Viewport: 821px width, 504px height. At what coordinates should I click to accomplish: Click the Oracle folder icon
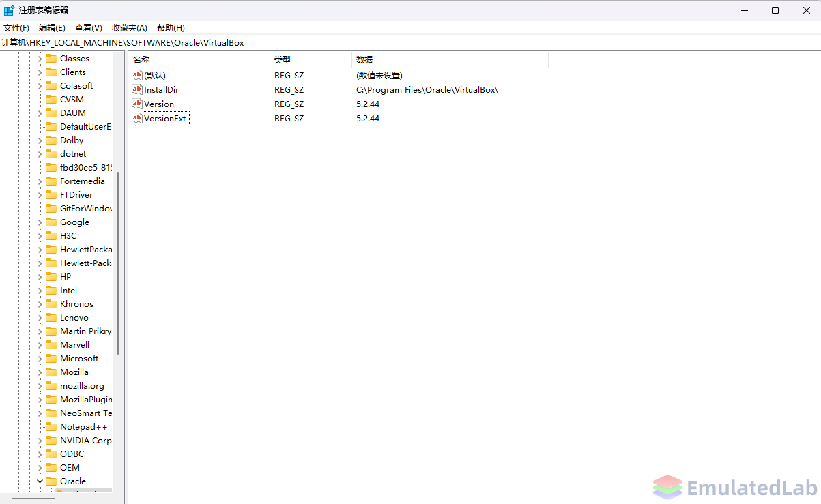click(x=51, y=481)
